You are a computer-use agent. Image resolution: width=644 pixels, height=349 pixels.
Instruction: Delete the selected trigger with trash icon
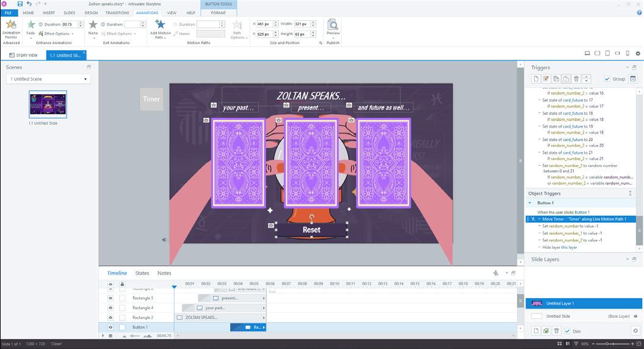(x=576, y=79)
